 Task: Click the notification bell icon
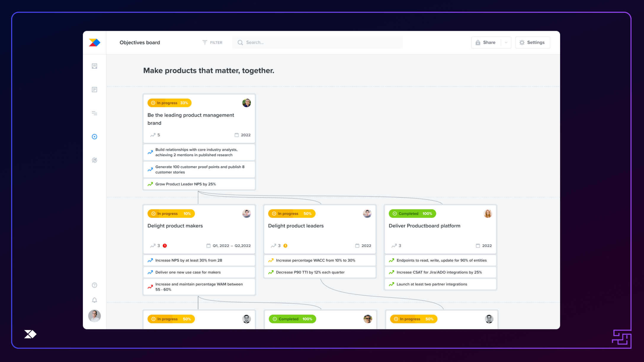[95, 300]
